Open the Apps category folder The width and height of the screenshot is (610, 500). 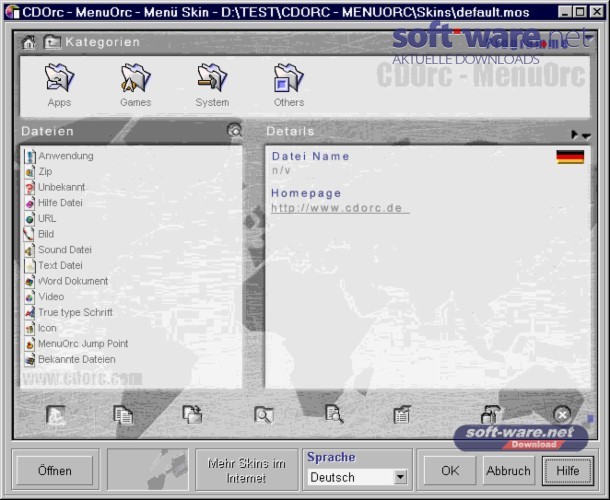[x=59, y=85]
